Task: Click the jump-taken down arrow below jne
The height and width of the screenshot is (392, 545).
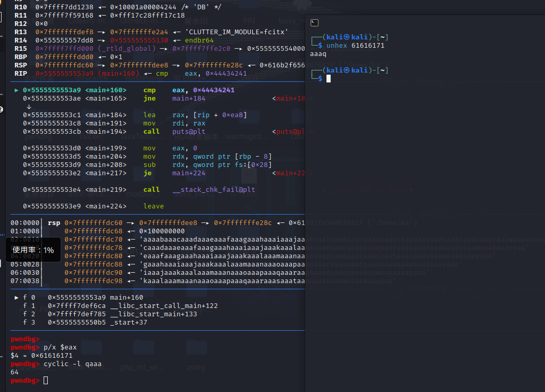Action: click(29, 107)
